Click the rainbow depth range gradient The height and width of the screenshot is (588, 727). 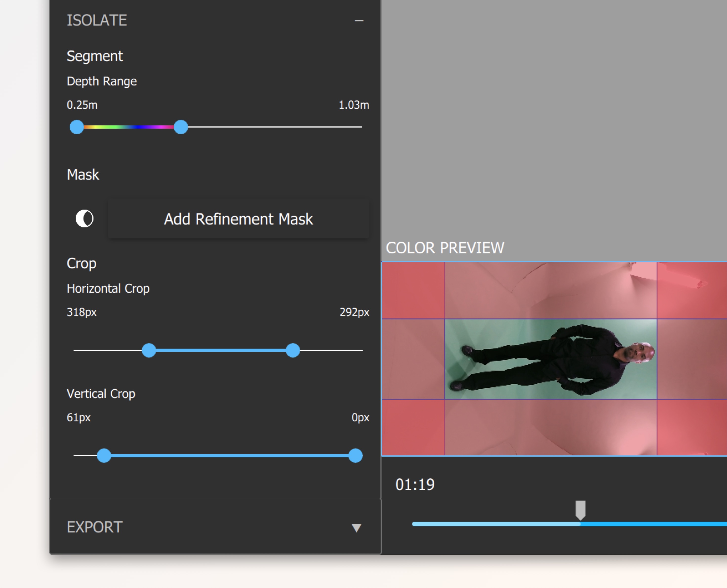tap(129, 127)
